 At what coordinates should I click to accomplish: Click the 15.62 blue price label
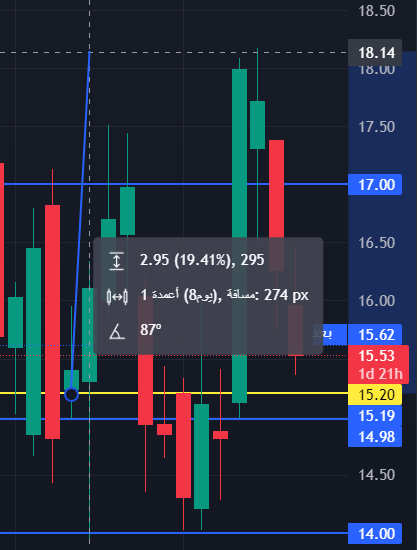tap(375, 335)
